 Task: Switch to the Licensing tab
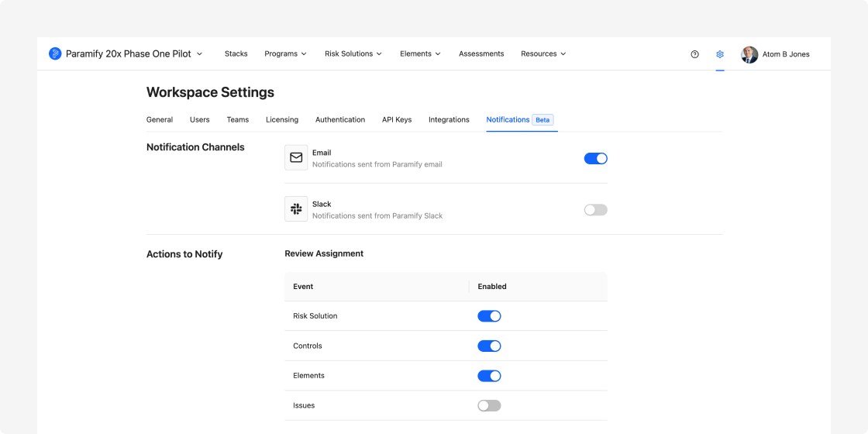click(282, 119)
